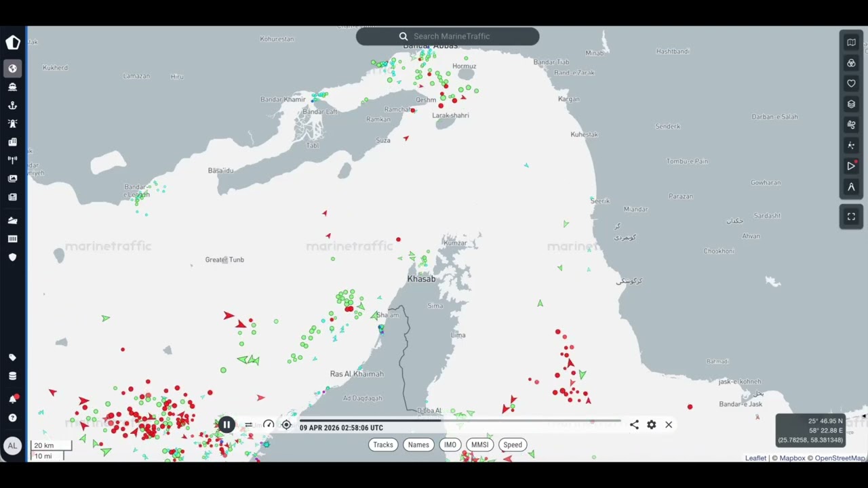Screen dimensions: 868x488
Task: Click the locate target icon in playback bar
Action: click(286, 425)
